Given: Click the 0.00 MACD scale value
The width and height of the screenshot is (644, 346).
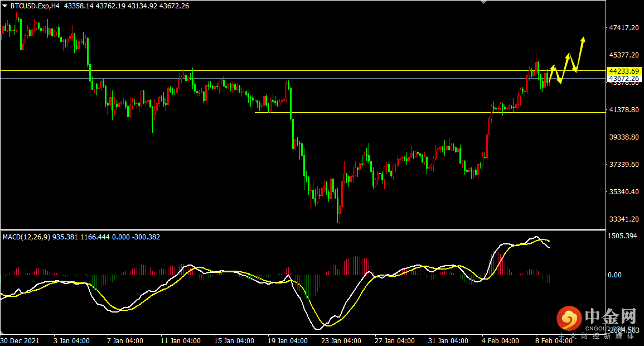Looking at the screenshot, I should pos(614,275).
